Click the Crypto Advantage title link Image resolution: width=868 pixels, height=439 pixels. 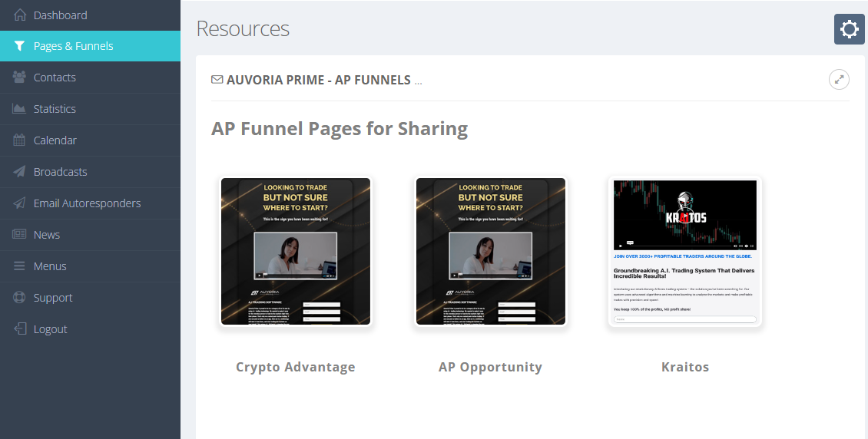pyautogui.click(x=296, y=367)
